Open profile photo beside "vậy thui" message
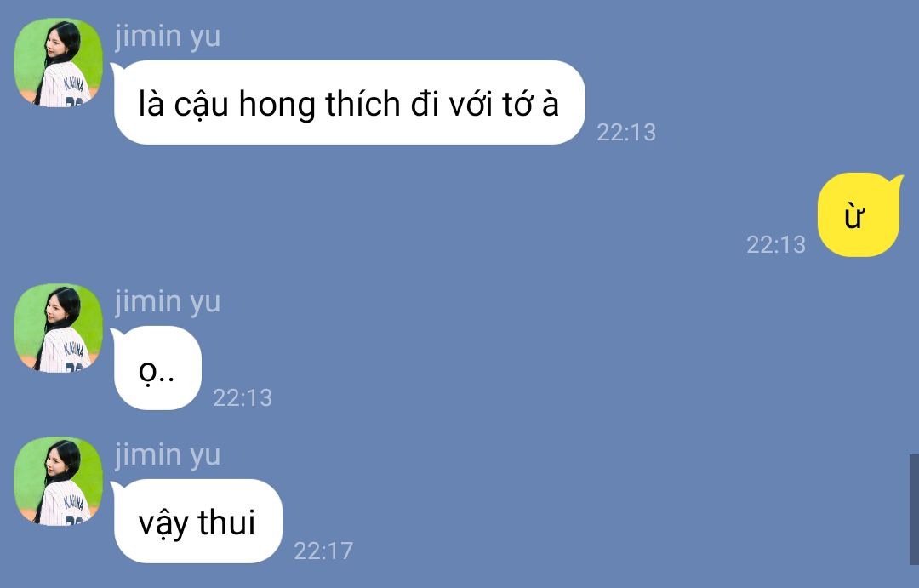The width and height of the screenshot is (919, 588). (x=58, y=481)
